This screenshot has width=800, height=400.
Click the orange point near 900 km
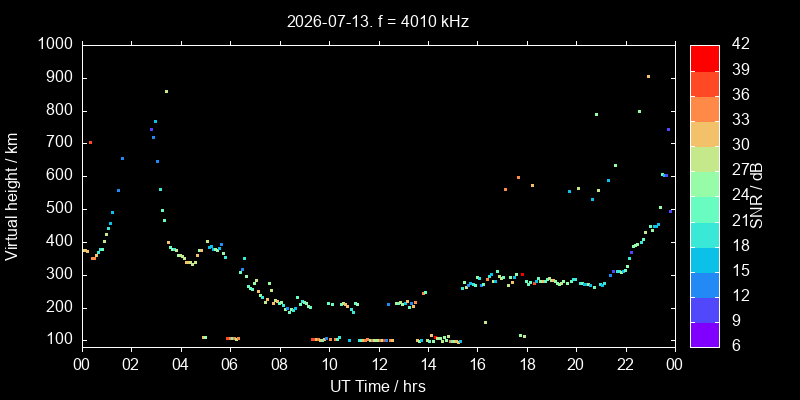click(648, 77)
